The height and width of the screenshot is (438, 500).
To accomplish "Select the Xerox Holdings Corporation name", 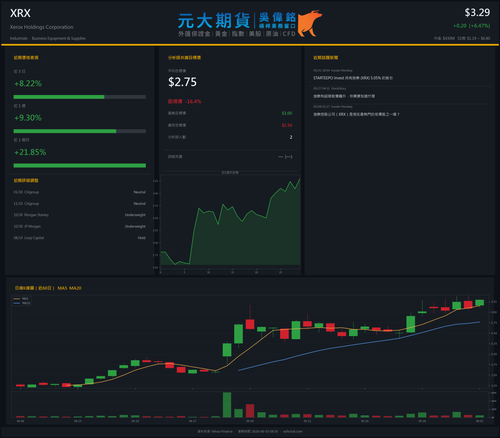I will click(42, 27).
